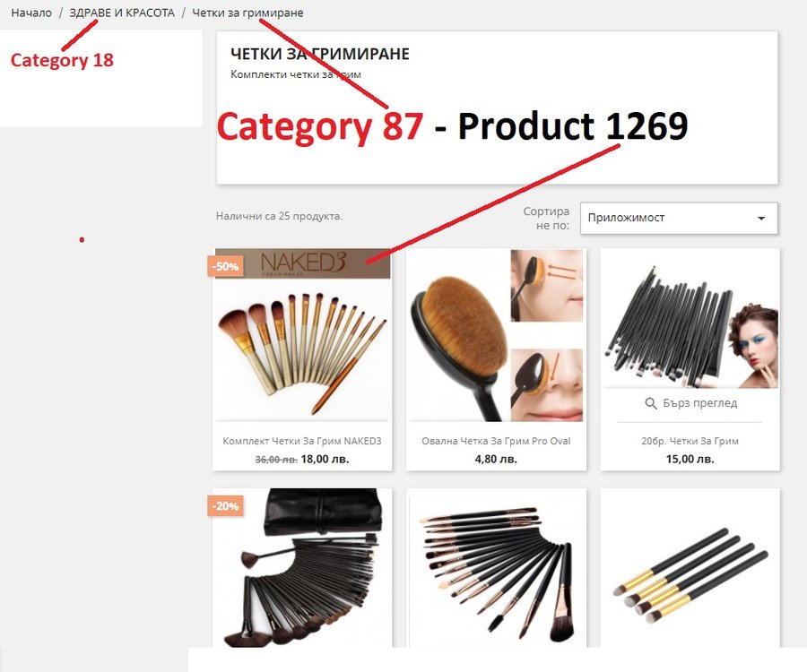This screenshot has width=807, height=672.
Task: Select Четки за гримиране breadcrumb
Action: [x=247, y=13]
